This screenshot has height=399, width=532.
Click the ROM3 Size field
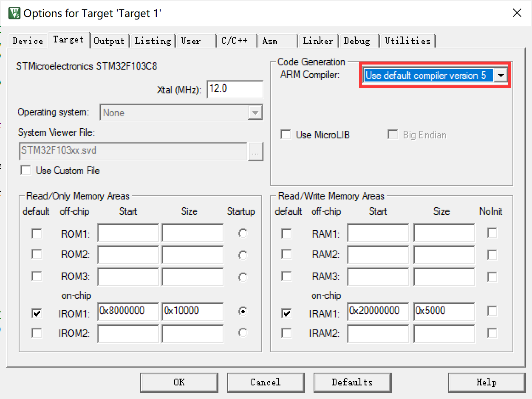tap(192, 277)
